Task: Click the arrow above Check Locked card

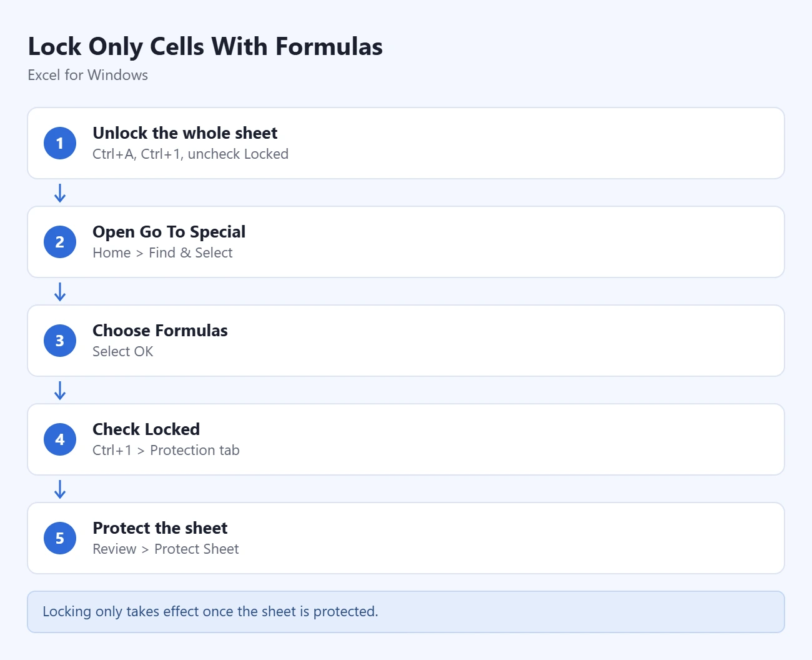Action: (x=60, y=391)
